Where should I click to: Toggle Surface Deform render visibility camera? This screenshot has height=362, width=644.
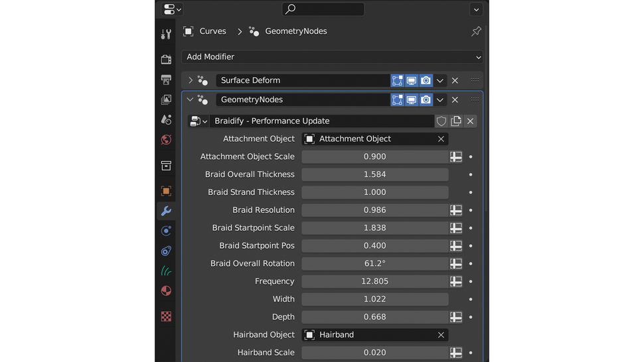tap(426, 80)
